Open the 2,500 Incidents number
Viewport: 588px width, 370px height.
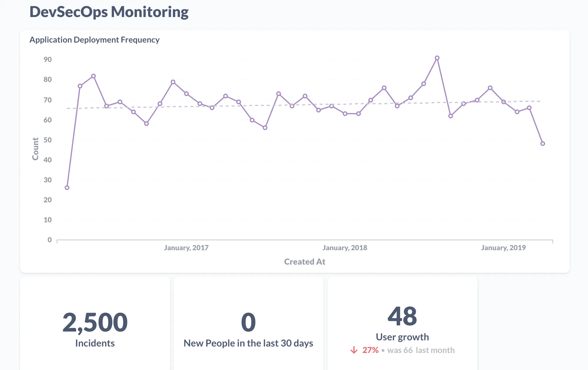(x=95, y=322)
